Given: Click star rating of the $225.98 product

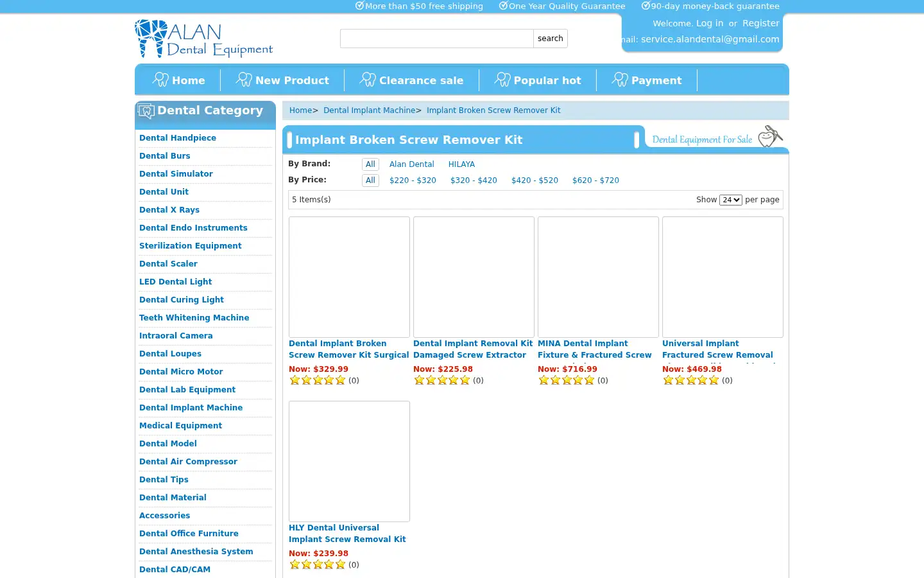Looking at the screenshot, I should (x=442, y=380).
